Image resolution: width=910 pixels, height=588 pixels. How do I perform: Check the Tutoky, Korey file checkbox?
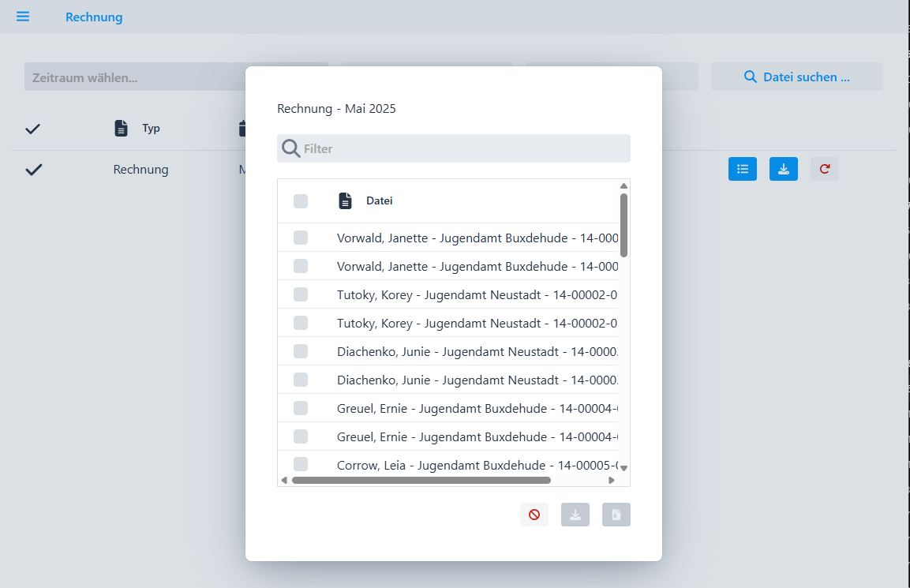tap(300, 294)
